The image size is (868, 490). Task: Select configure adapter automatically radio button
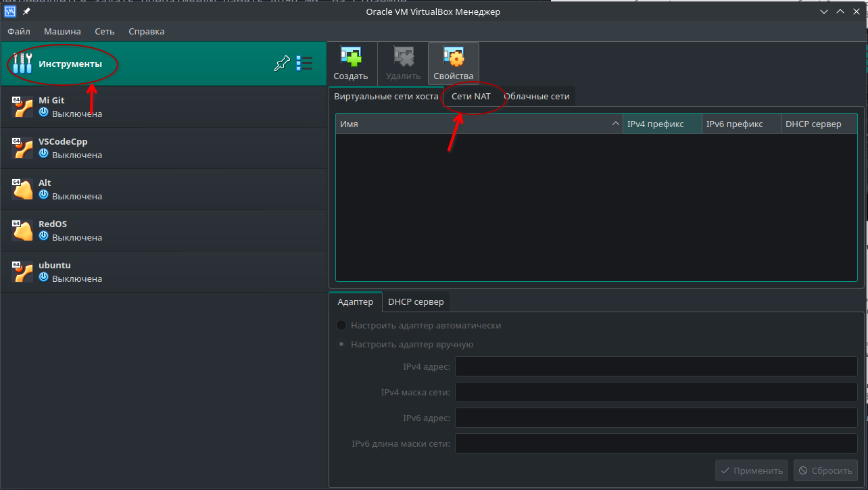point(342,325)
